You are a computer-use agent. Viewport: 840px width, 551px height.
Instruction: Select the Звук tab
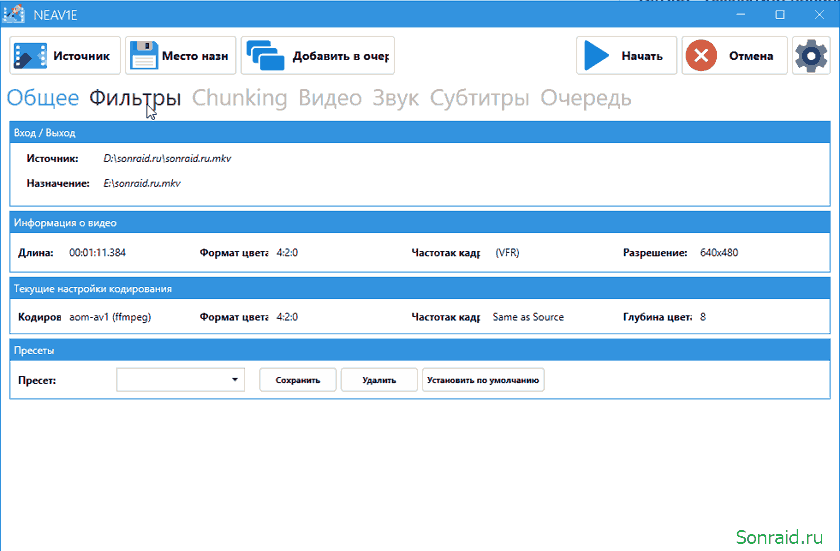coord(395,98)
